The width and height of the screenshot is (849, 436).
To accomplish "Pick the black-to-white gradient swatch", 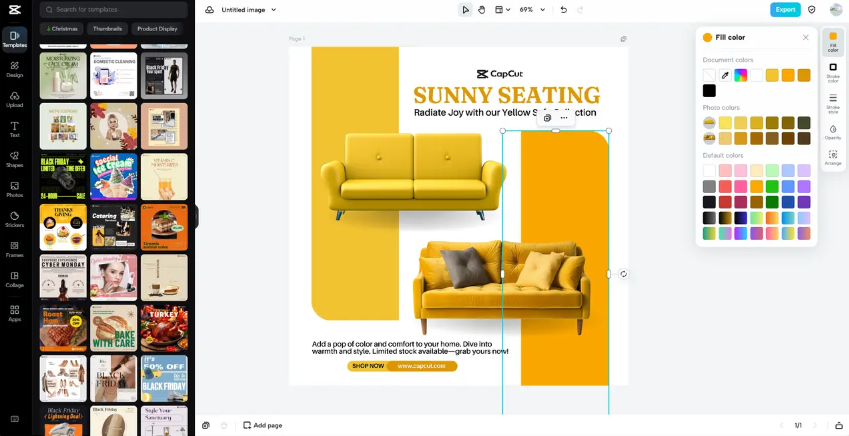I will [709, 218].
